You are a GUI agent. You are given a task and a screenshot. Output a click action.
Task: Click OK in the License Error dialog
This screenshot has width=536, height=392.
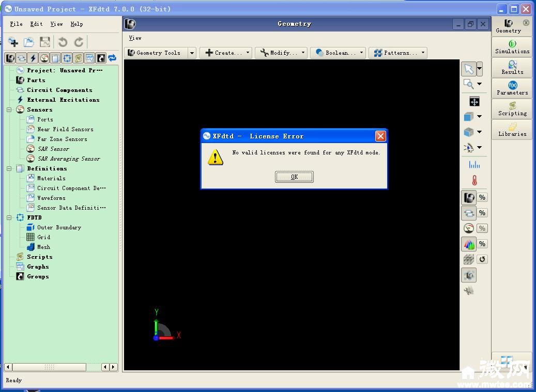click(x=294, y=177)
